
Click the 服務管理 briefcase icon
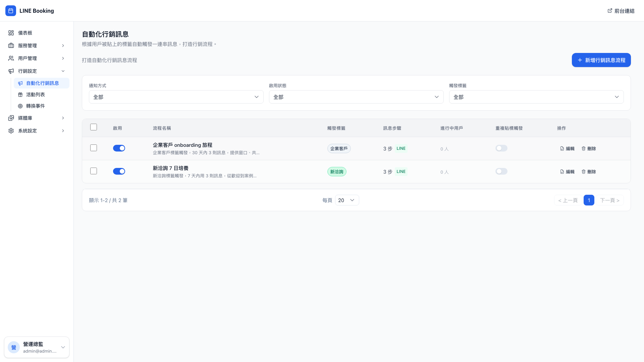coord(11,46)
